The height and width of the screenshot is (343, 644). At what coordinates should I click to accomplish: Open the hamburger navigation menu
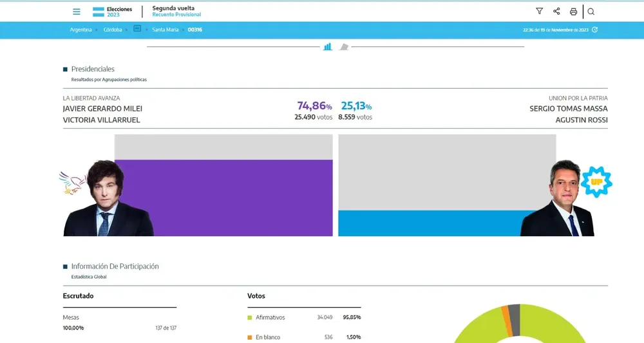tap(77, 12)
